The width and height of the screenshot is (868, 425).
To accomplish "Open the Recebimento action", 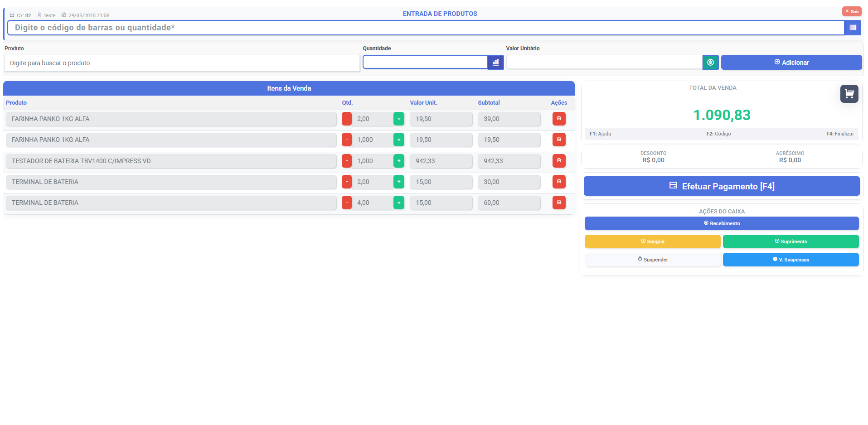I will (721, 223).
